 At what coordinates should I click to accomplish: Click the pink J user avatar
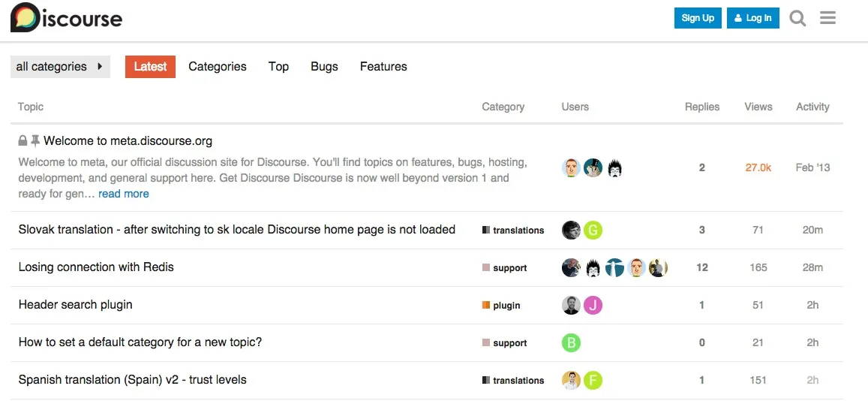pyautogui.click(x=593, y=306)
